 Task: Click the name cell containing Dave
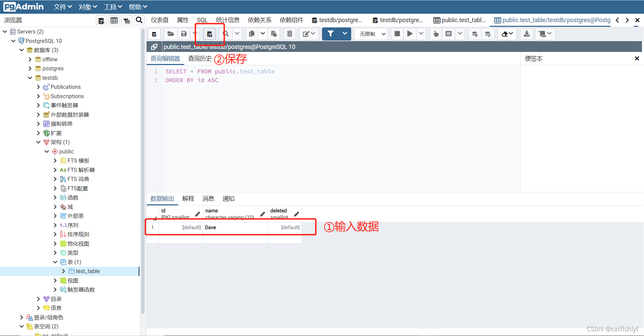coord(235,227)
